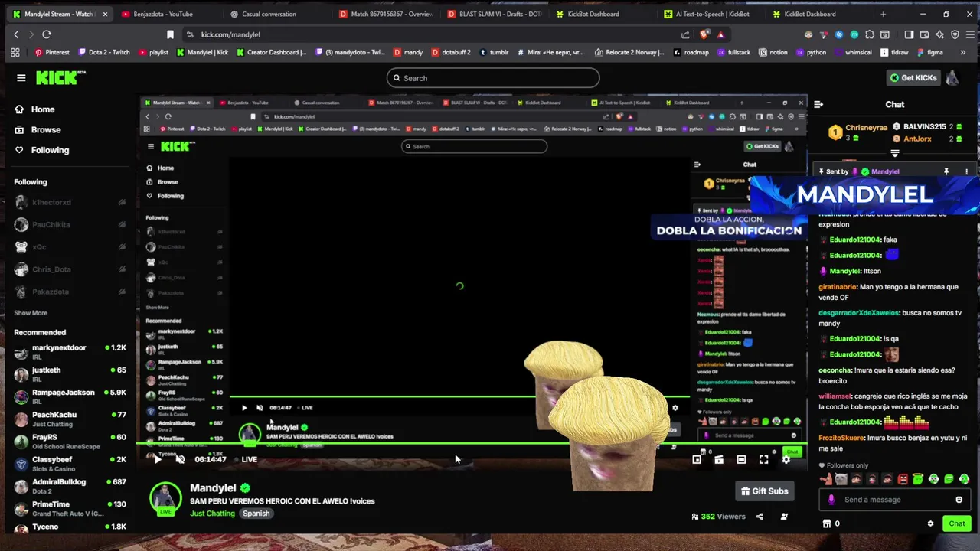Open pinned message options three-dot menu
Image resolution: width=980 pixels, height=551 pixels.
966,171
